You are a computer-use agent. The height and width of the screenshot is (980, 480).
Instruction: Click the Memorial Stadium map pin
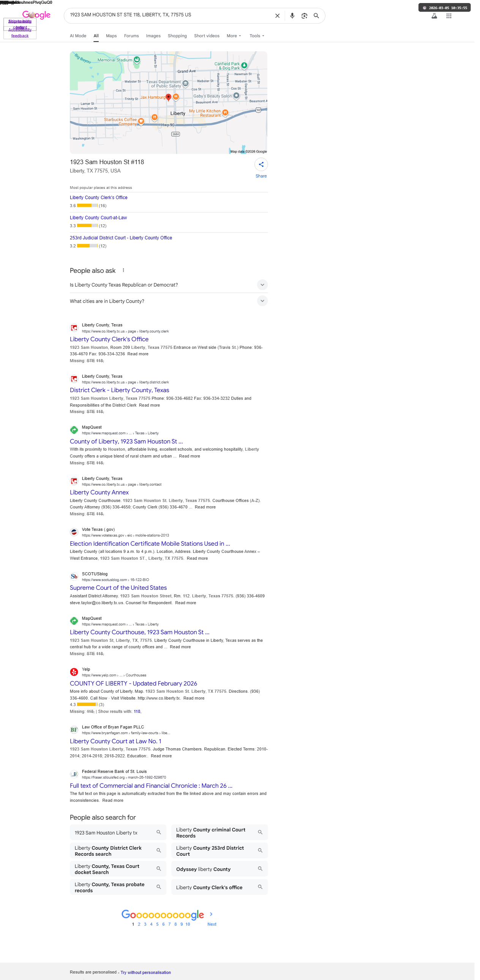tap(137, 59)
